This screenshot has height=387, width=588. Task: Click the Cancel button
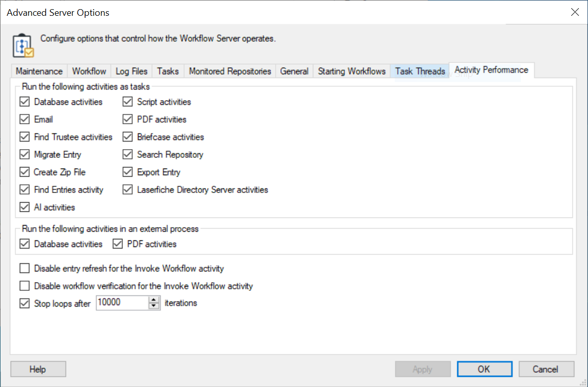pyautogui.click(x=545, y=369)
